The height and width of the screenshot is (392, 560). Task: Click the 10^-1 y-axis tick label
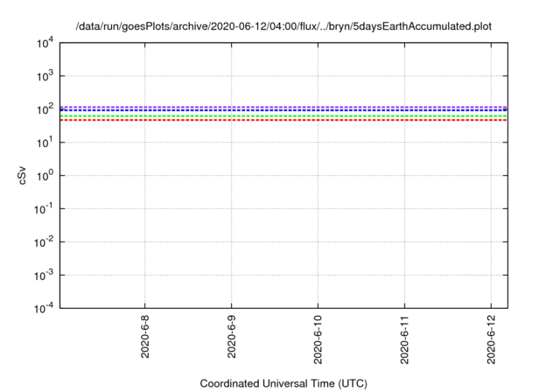click(x=44, y=209)
